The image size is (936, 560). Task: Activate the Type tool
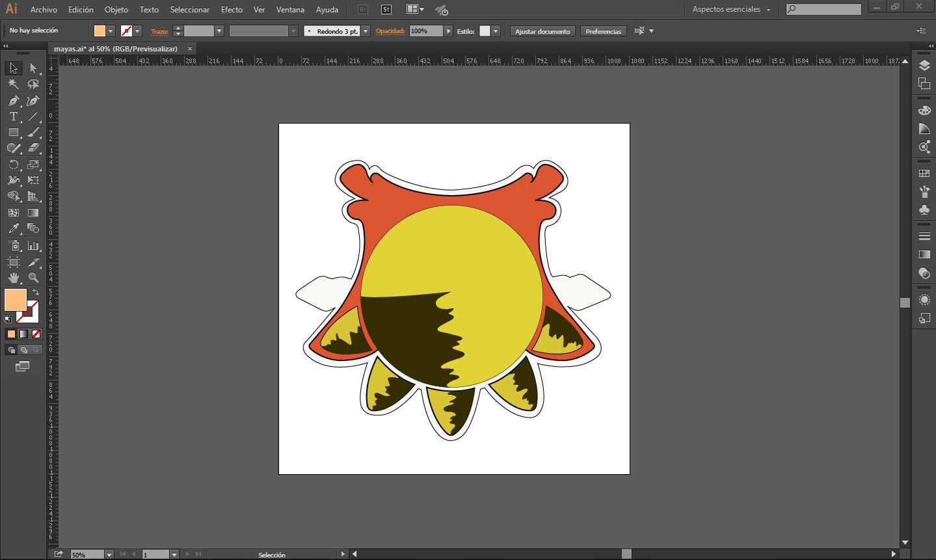(14, 116)
